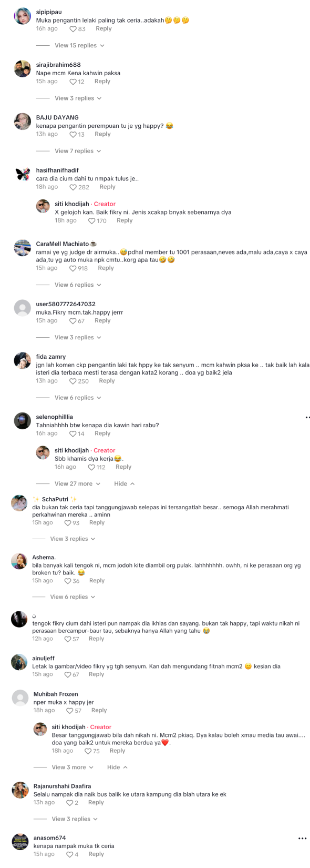
Task: Like fida zamry's comment heart icon
Action: pyautogui.click(x=73, y=381)
